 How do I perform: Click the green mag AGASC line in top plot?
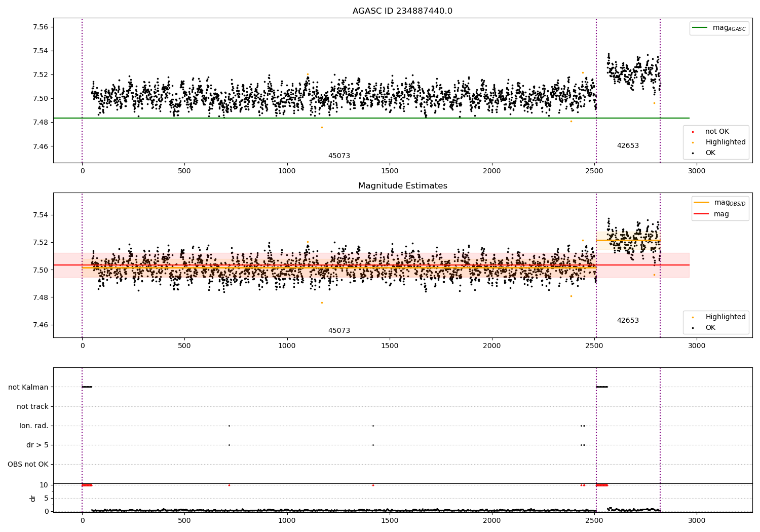point(371,118)
